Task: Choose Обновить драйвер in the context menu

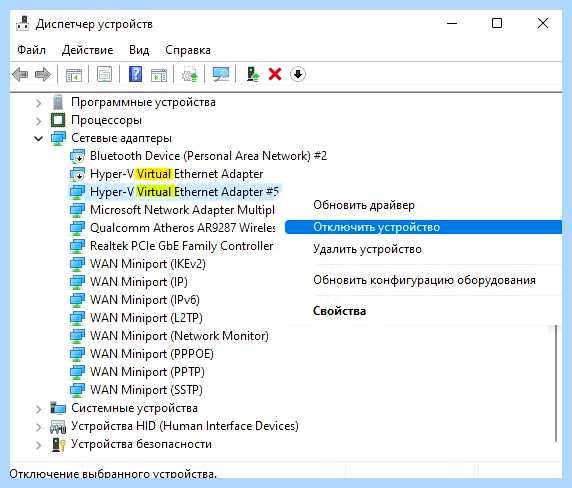Action: (364, 205)
